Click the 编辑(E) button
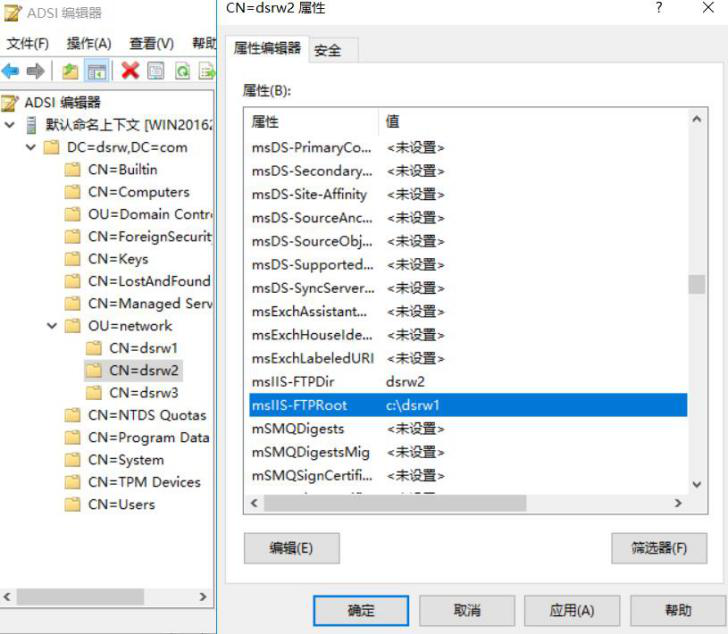 292,548
